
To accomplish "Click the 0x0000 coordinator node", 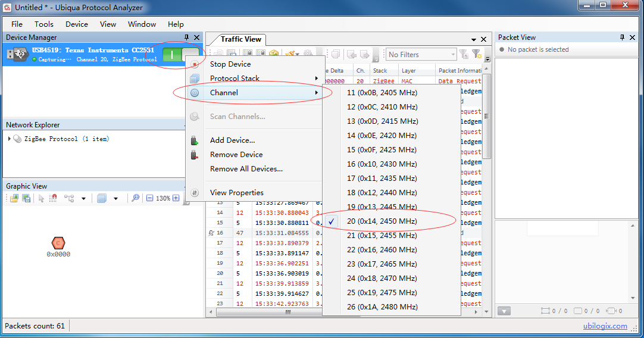I will (58, 243).
